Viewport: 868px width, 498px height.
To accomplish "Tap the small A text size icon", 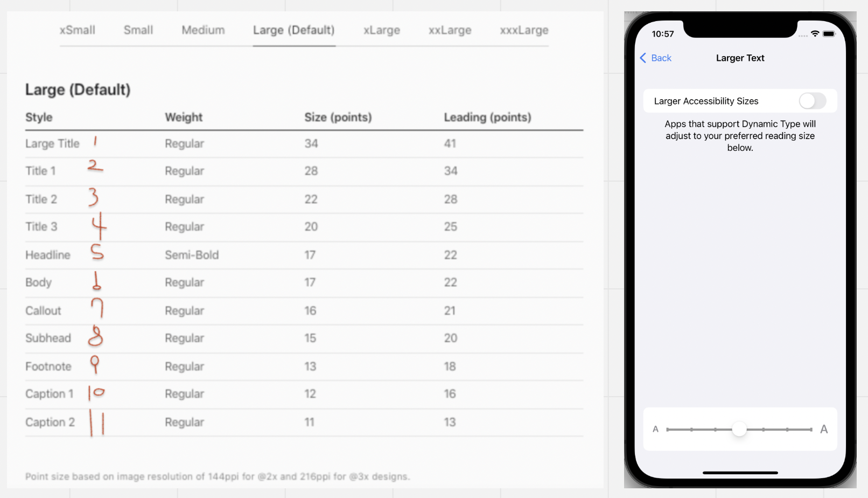I will 655,430.
